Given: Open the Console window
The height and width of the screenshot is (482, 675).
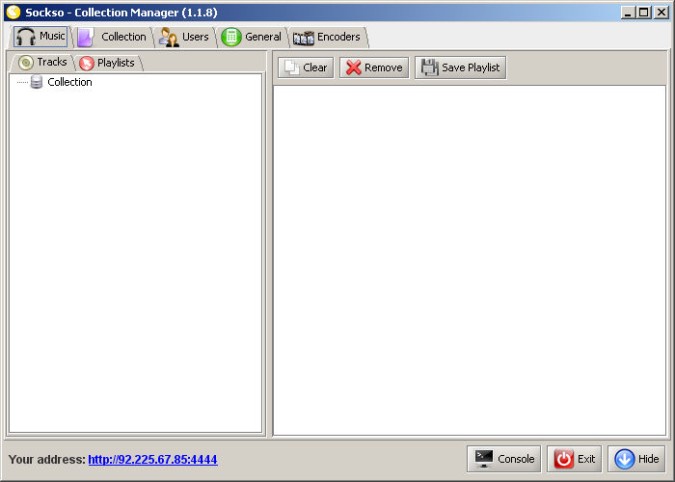Looking at the screenshot, I should (504, 459).
